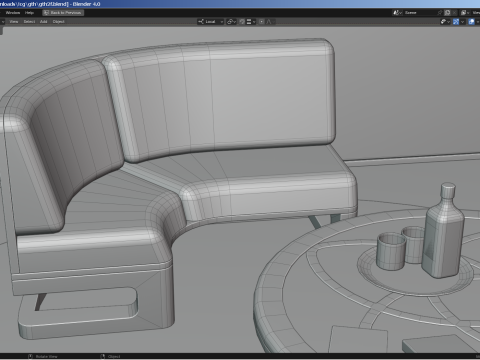The width and height of the screenshot is (480, 360).
Task: Open the view layer browse icon
Action: [464, 13]
